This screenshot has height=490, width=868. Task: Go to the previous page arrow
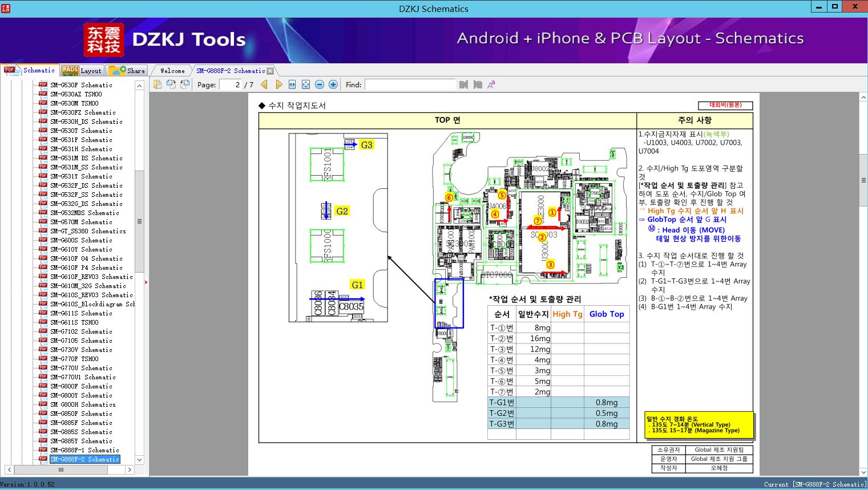point(264,84)
